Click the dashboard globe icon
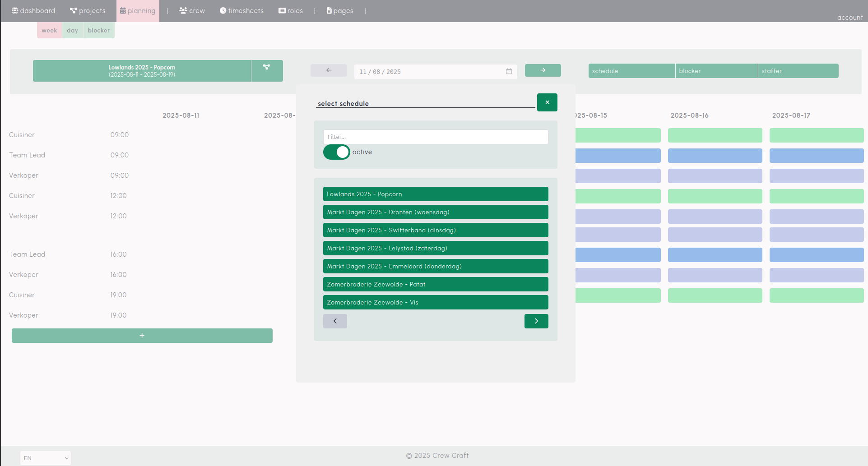 [x=15, y=10]
